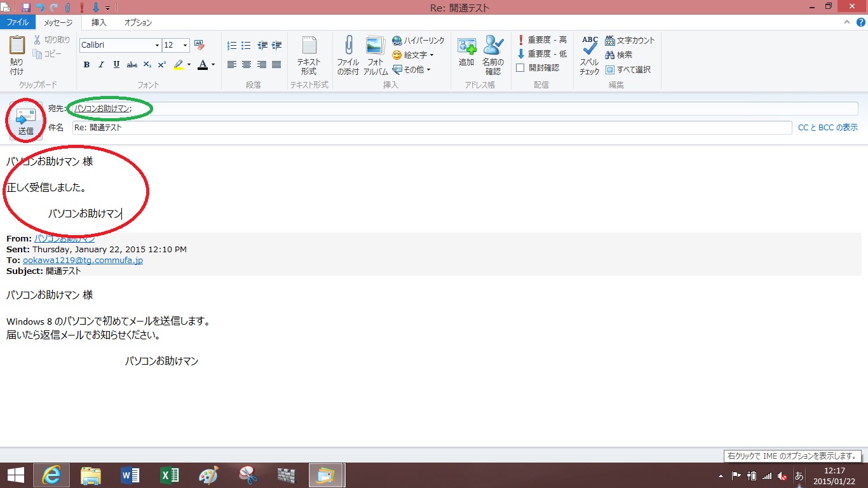Clear formatting with the eraser icon

tap(199, 45)
